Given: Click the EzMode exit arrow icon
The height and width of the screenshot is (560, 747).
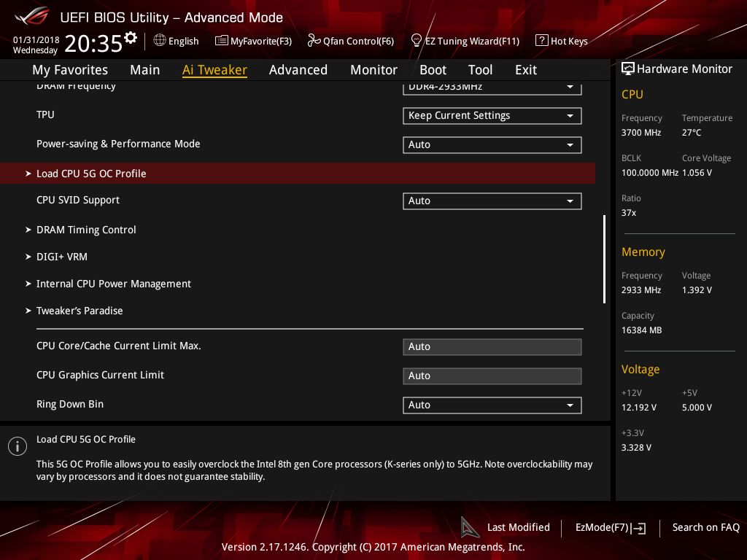Looking at the screenshot, I should point(639,528).
